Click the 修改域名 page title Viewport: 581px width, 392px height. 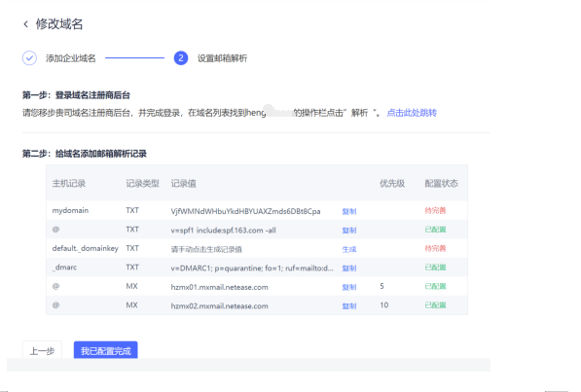(59, 24)
